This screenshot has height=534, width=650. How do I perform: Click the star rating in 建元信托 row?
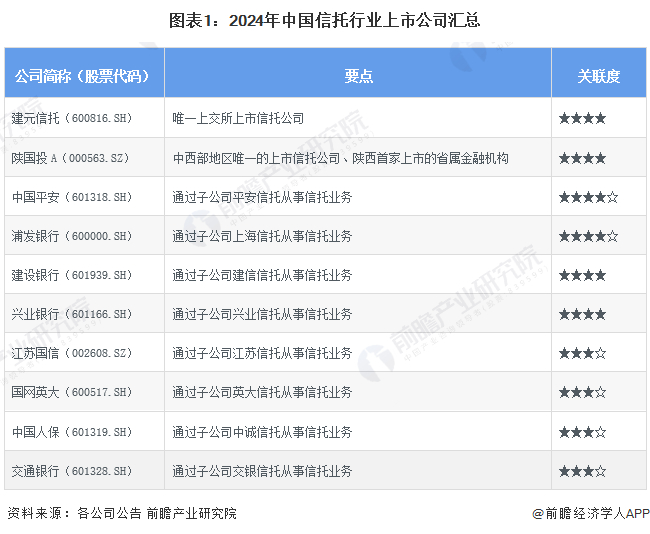[582, 119]
